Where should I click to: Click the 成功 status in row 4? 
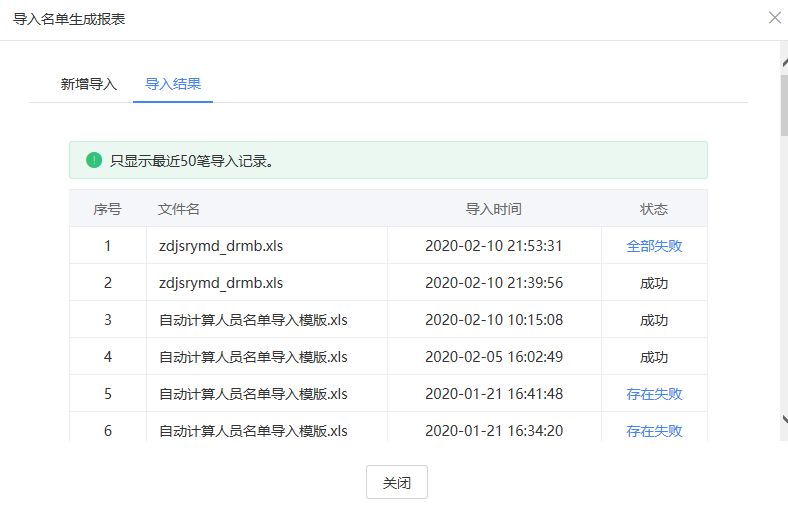click(654, 357)
